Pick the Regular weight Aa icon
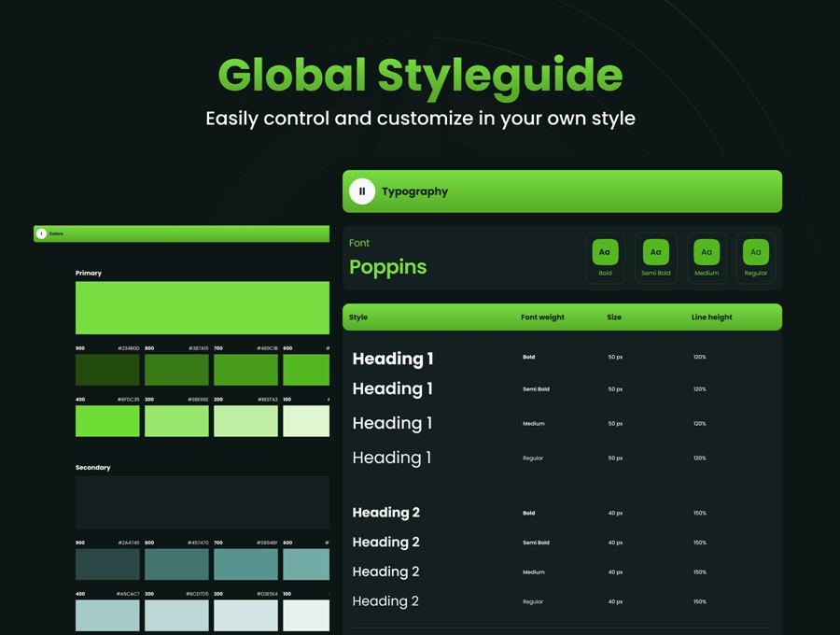The image size is (840, 635). click(x=755, y=252)
